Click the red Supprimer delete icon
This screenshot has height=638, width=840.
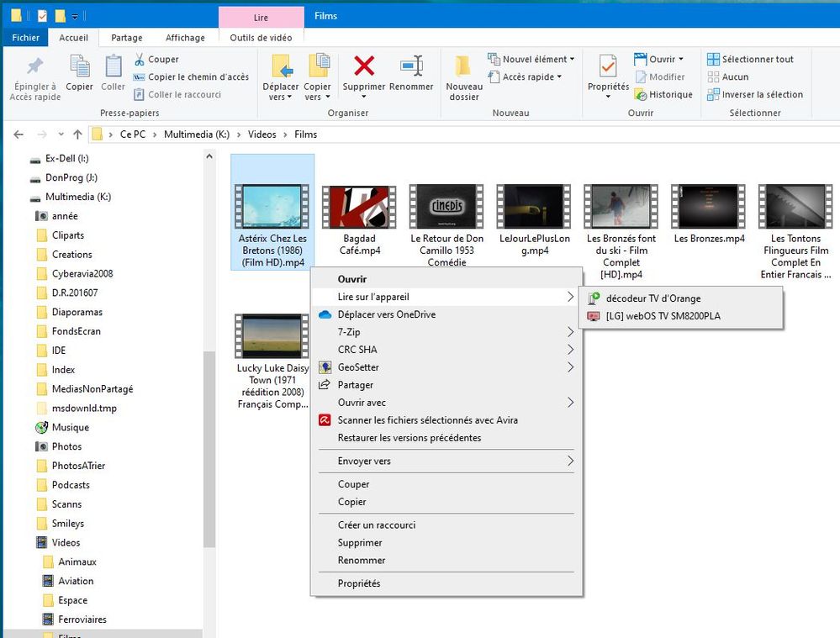[363, 66]
